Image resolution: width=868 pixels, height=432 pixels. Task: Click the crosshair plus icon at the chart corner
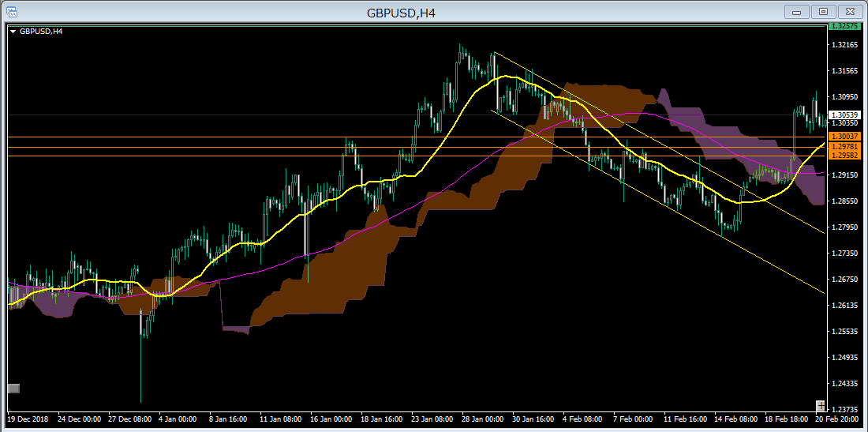click(821, 405)
